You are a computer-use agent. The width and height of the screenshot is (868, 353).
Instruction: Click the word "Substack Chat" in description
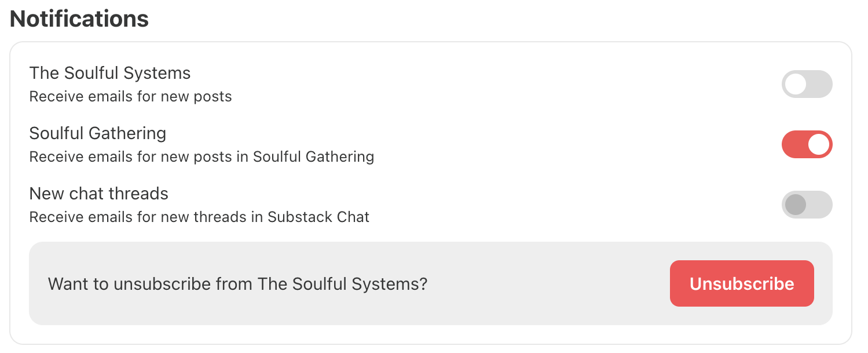[318, 217]
